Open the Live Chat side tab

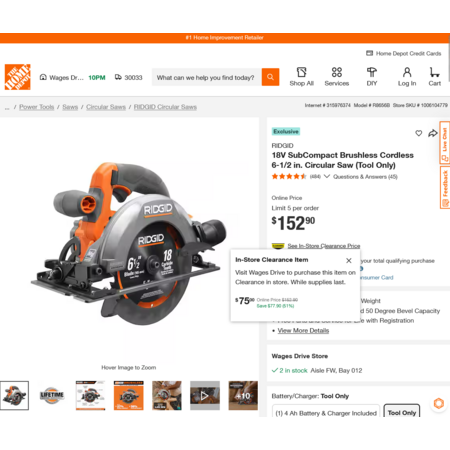445,143
